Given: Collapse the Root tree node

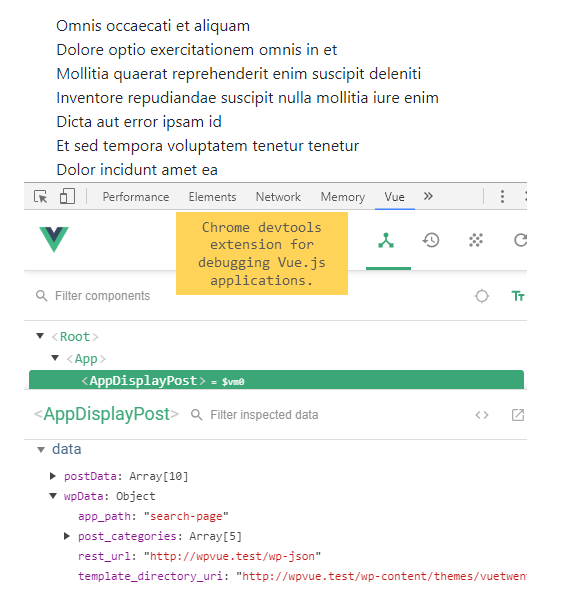Looking at the screenshot, I should 40,336.
